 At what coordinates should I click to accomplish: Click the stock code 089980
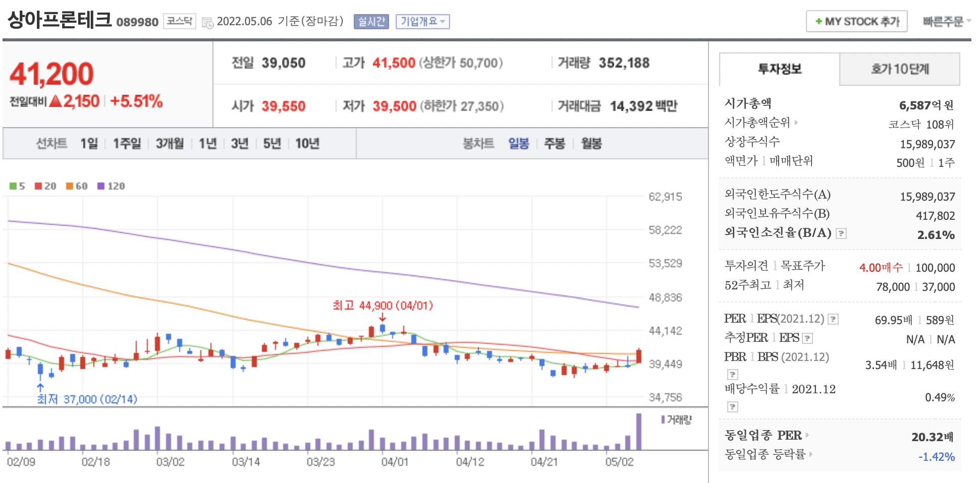click(137, 22)
